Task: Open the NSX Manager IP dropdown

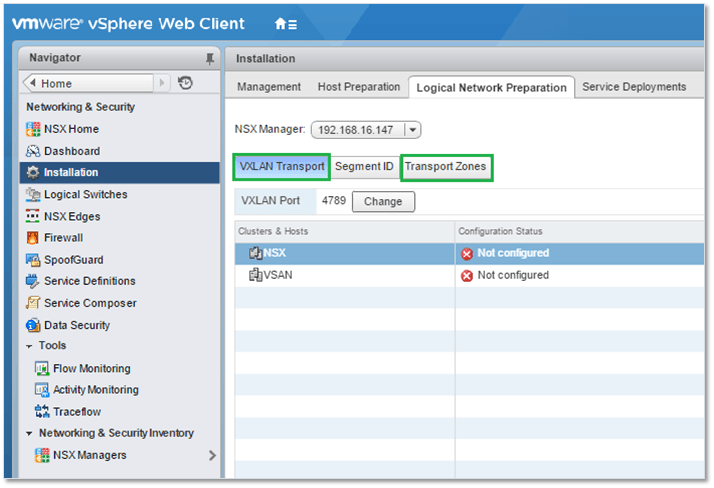Action: 413,130
